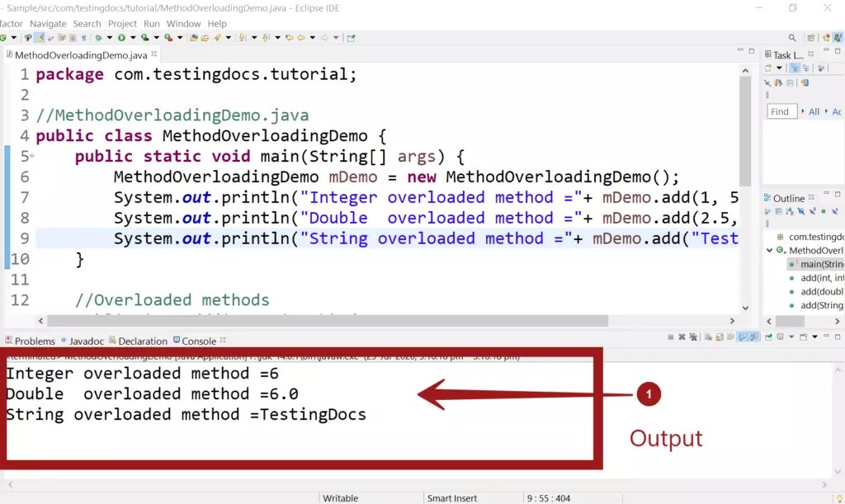
Task: Open the External Tools dropdown arrow
Action: tap(180, 38)
